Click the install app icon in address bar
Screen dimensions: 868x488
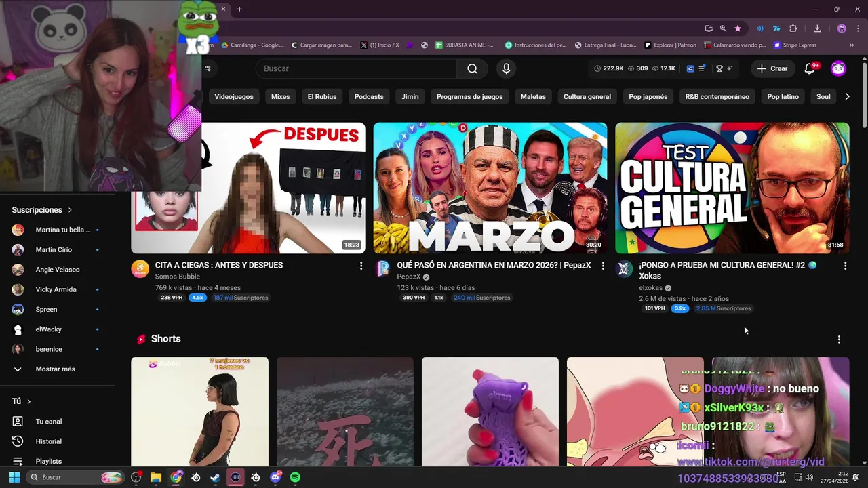pyautogui.click(x=709, y=28)
